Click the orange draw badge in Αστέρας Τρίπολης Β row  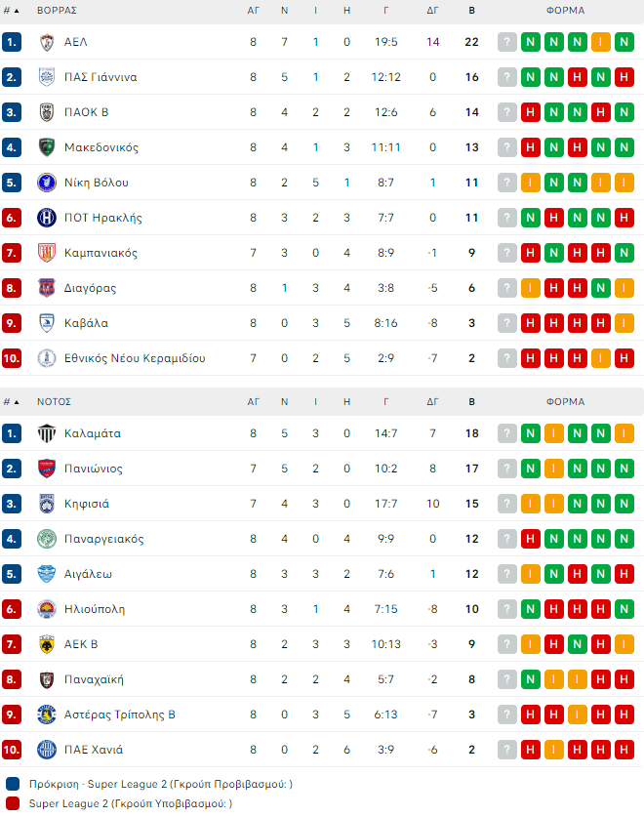point(577,715)
